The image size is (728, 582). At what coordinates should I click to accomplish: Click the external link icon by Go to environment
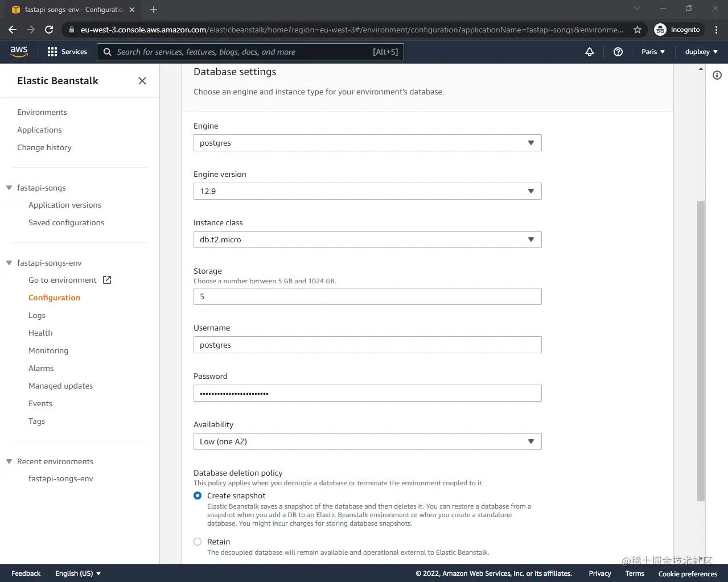pyautogui.click(x=107, y=280)
